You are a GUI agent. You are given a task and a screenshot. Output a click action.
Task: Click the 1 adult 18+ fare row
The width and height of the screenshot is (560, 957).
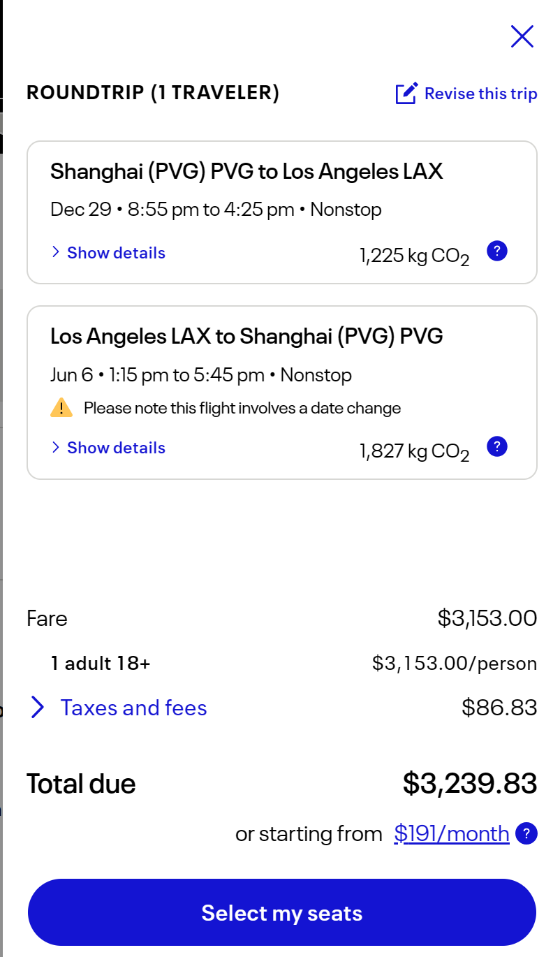pyautogui.click(x=101, y=663)
